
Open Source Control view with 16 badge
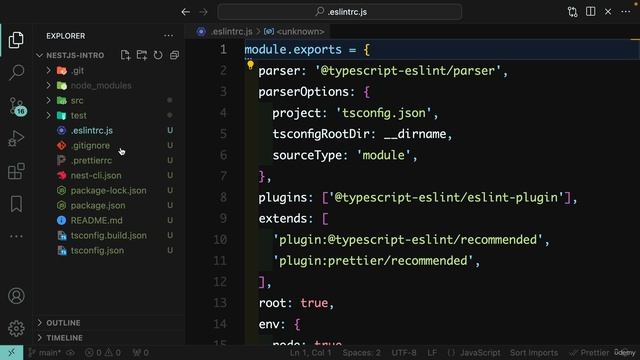pos(17,107)
